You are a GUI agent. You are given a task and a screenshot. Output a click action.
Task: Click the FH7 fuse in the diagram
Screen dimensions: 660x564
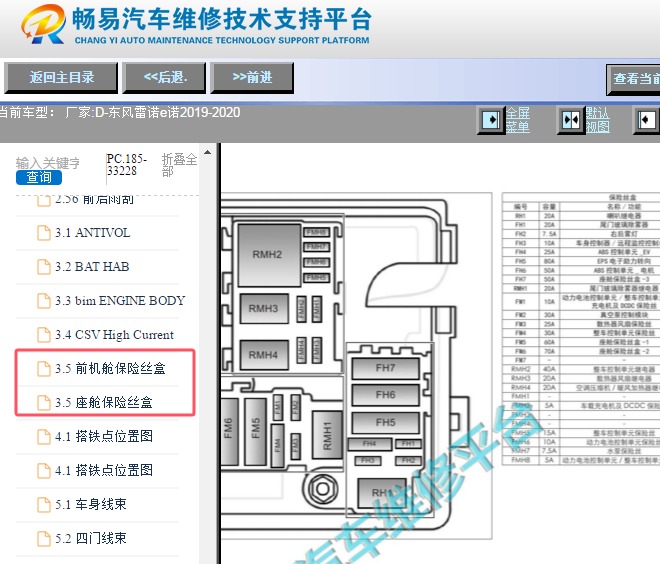(x=386, y=368)
